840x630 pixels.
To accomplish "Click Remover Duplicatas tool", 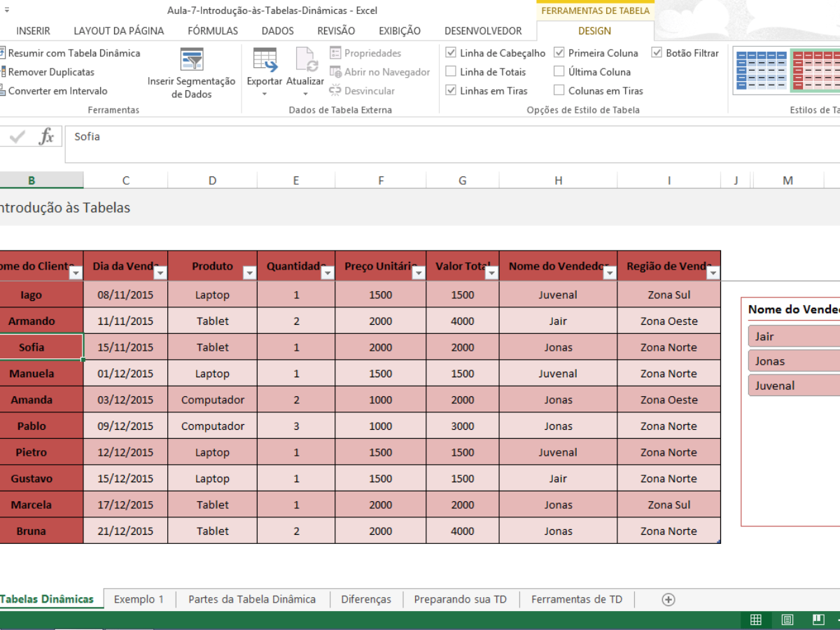I will (x=50, y=72).
